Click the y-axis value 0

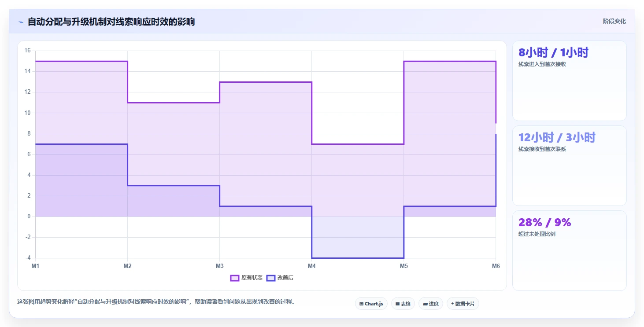29,217
